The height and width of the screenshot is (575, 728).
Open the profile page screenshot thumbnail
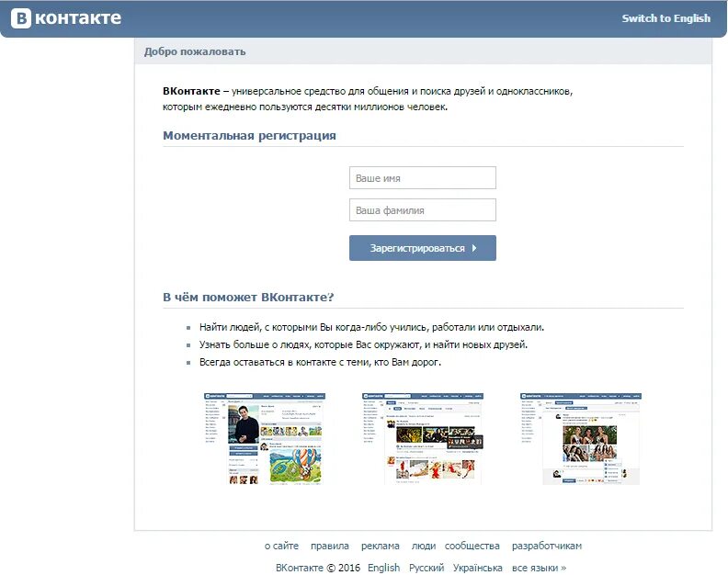265,438
